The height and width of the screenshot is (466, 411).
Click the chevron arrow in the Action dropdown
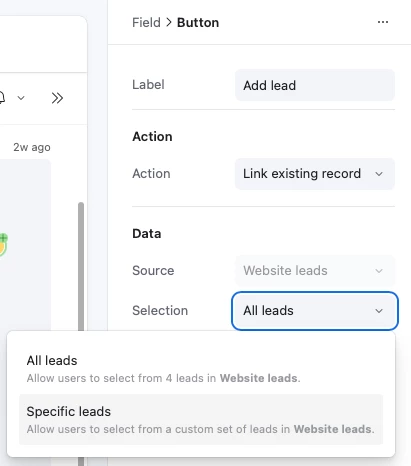[379, 174]
